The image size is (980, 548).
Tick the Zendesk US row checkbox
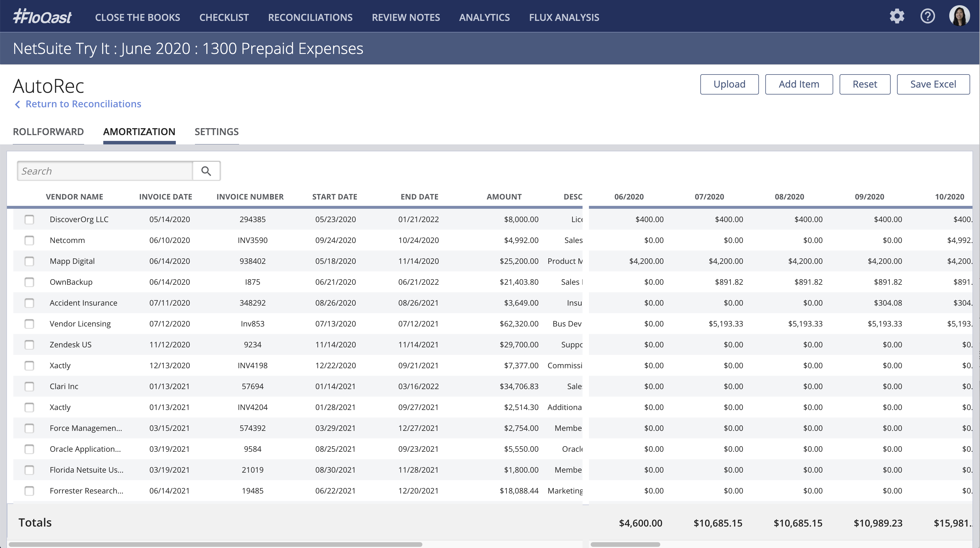(x=29, y=345)
